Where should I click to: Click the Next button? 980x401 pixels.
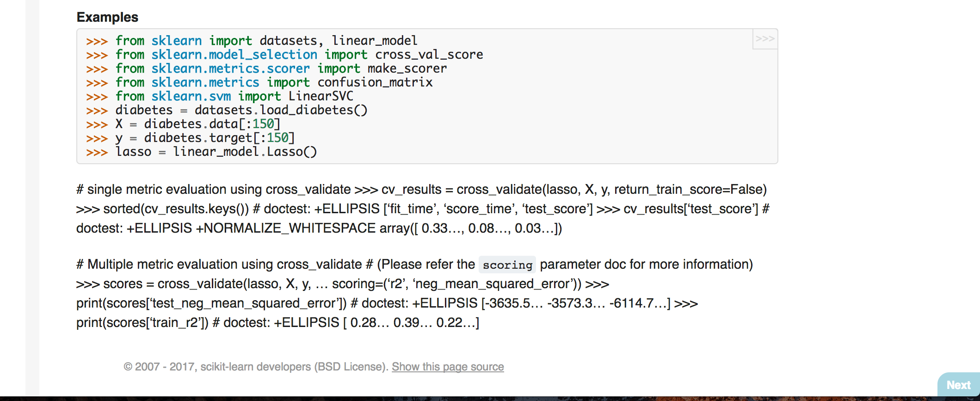click(x=958, y=385)
